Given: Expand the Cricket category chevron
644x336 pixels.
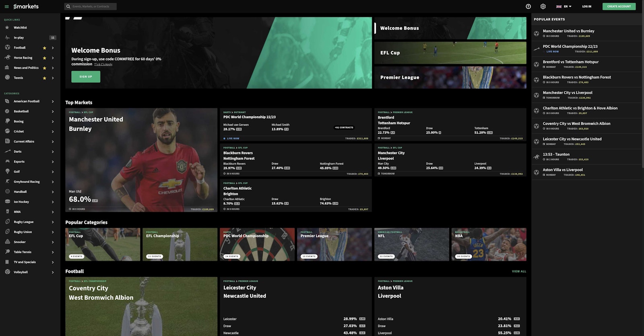Looking at the screenshot, I should tap(53, 131).
